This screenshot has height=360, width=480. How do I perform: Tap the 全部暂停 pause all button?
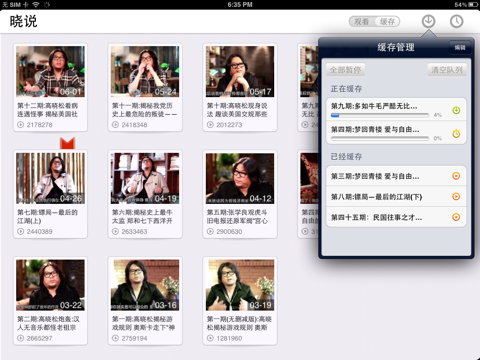(x=345, y=70)
